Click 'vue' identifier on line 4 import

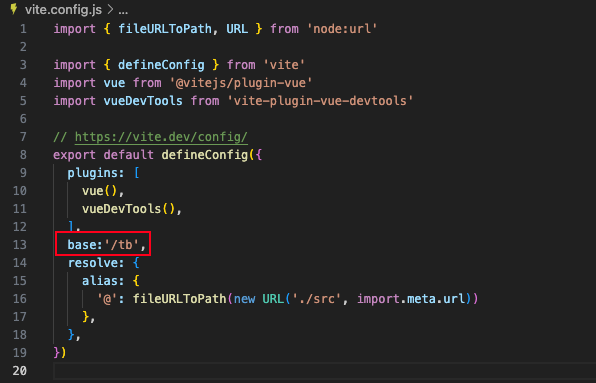(114, 83)
